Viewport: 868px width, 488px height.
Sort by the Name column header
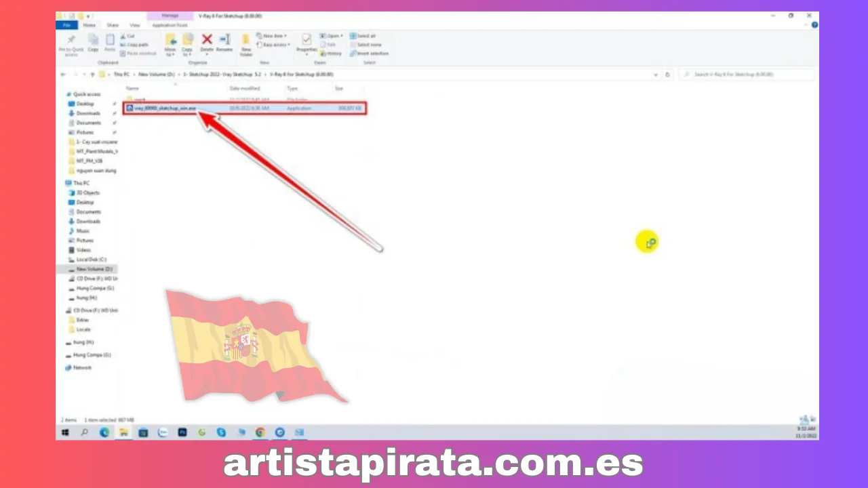[133, 89]
